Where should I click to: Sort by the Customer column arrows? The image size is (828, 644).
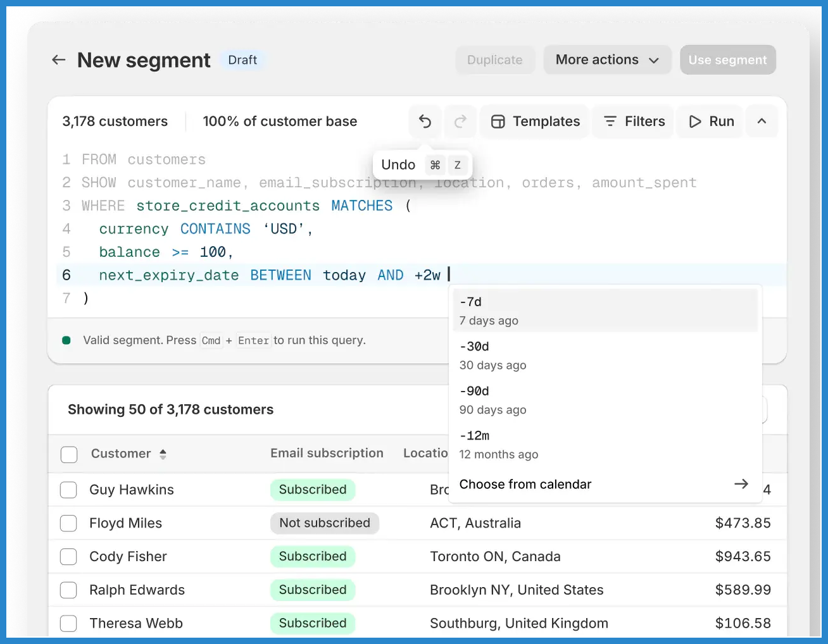(163, 454)
